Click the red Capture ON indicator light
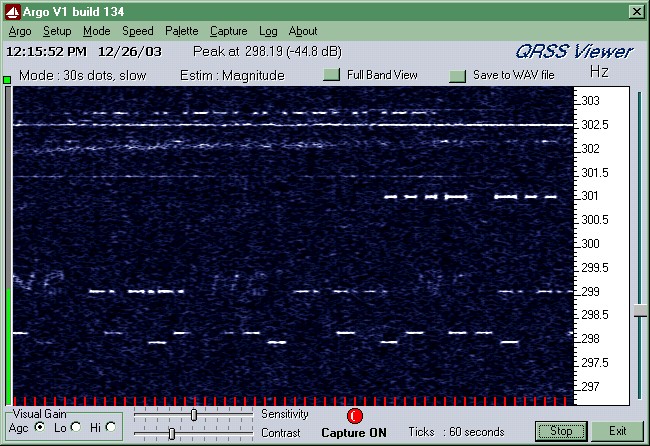The image size is (650, 446). coord(355,416)
